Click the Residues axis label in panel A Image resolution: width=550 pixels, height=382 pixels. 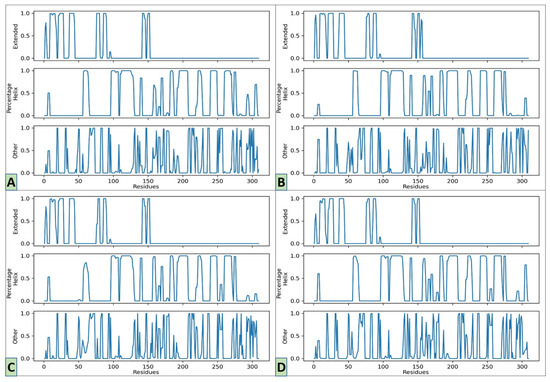tap(146, 187)
